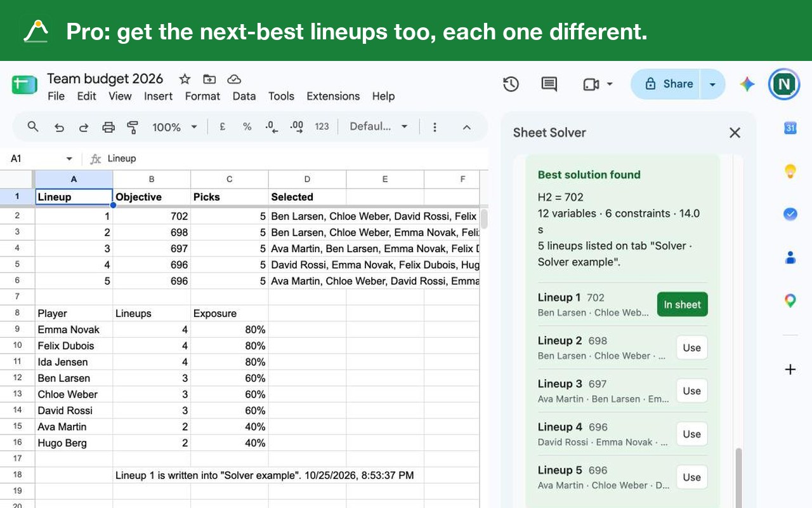Use Lineup 4 scoring 696
The width and height of the screenshot is (812, 508).
(691, 434)
